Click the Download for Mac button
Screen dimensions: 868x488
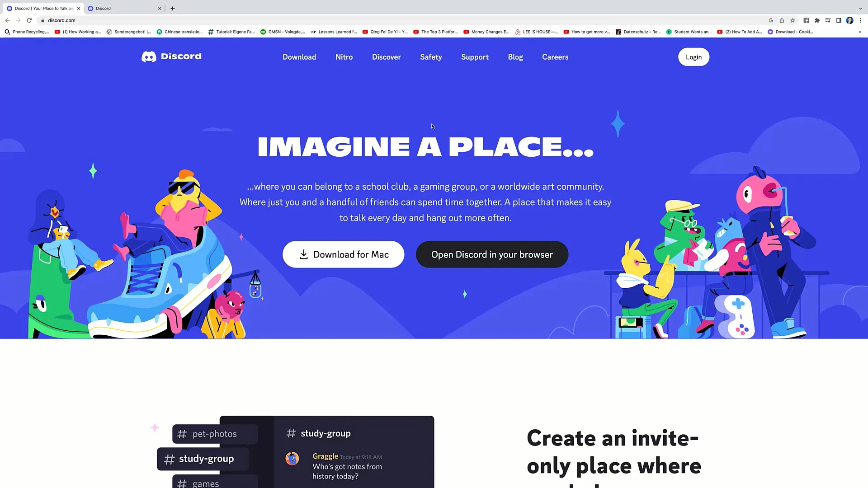click(344, 254)
